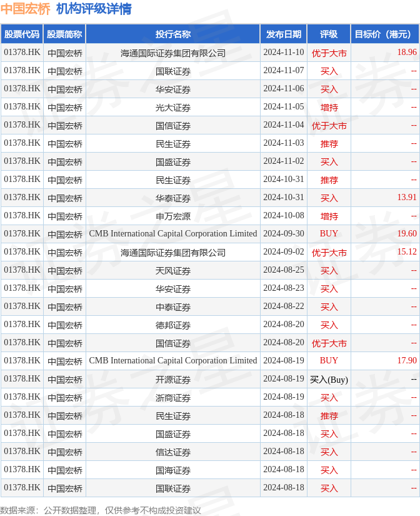The image size is (420, 516).
Task: Click the 股票简称 column header
Action: [64, 34]
